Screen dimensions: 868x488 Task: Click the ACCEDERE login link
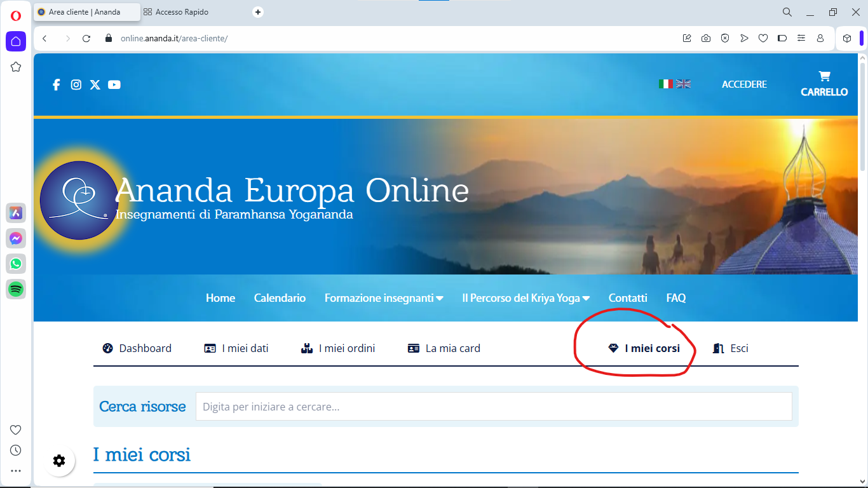pos(744,84)
